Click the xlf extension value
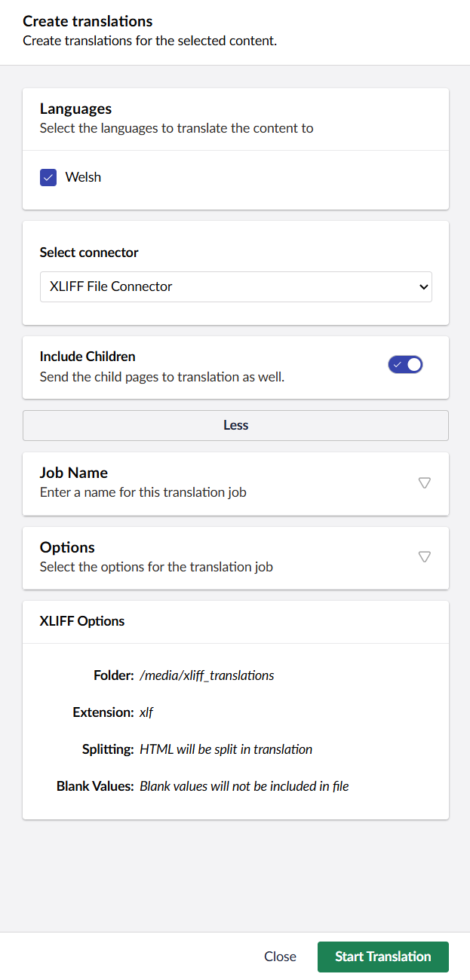The height and width of the screenshot is (980, 470). [146, 712]
